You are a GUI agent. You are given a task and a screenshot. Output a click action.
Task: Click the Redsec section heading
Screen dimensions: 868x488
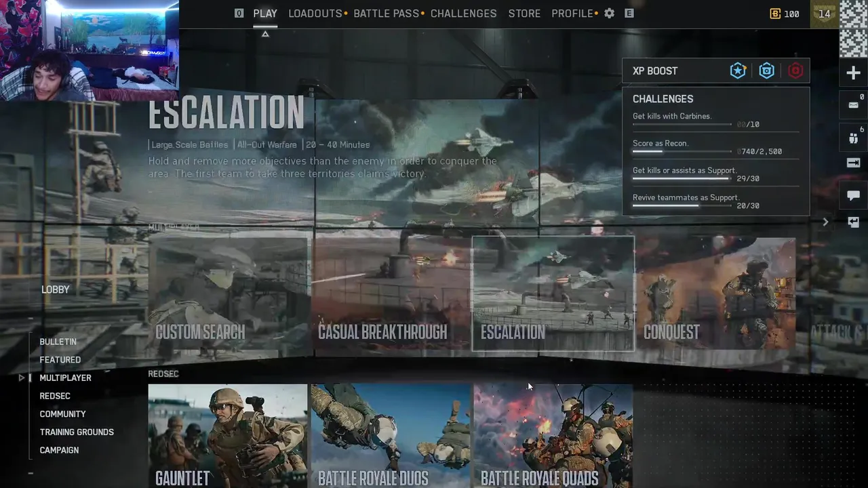tap(163, 373)
